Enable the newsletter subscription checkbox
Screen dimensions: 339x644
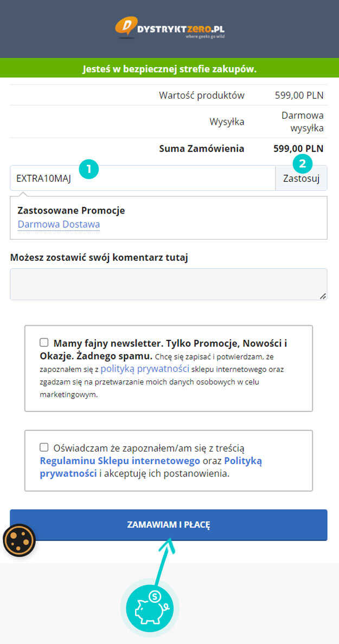[44, 343]
